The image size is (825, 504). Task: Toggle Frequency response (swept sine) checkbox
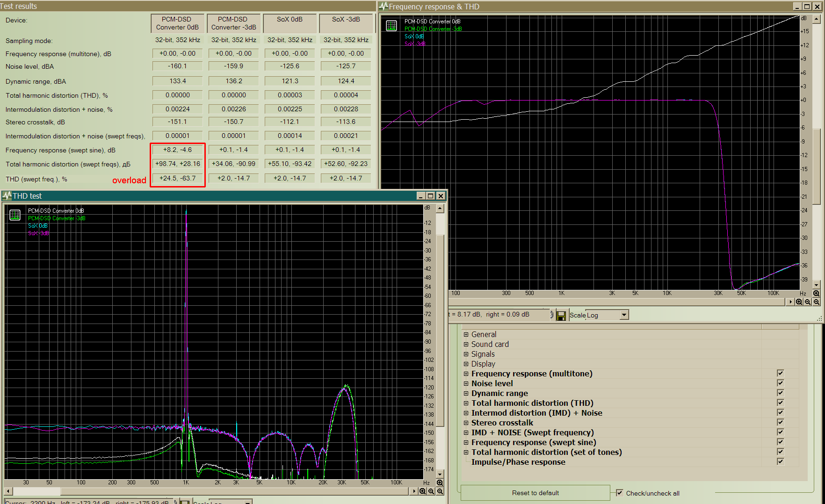(780, 442)
